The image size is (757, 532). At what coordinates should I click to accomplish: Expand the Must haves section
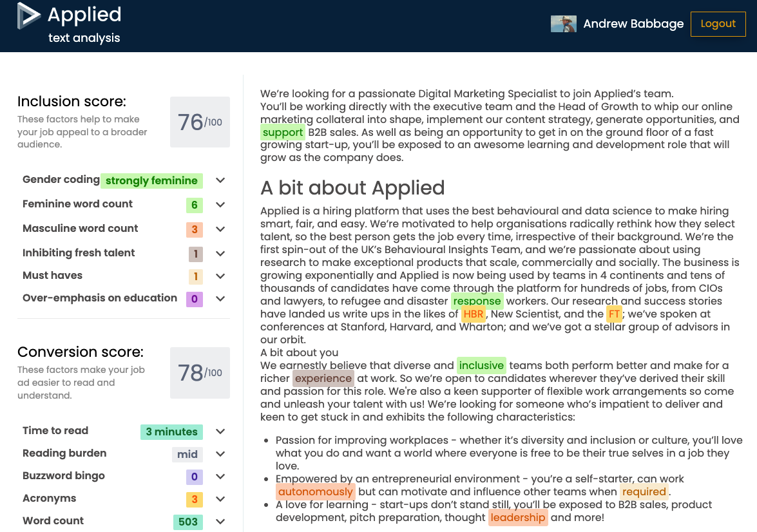pos(220,277)
